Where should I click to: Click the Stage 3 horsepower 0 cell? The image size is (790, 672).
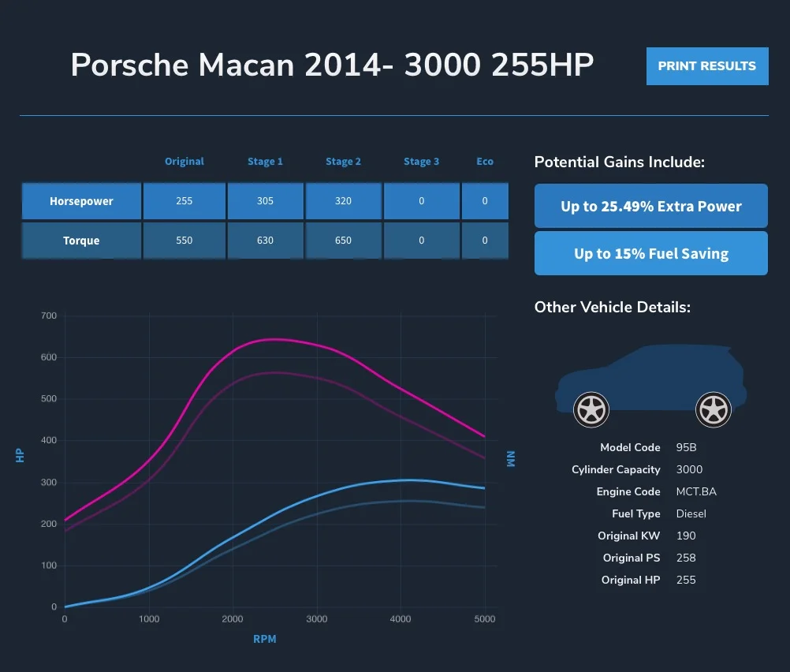tap(421, 201)
